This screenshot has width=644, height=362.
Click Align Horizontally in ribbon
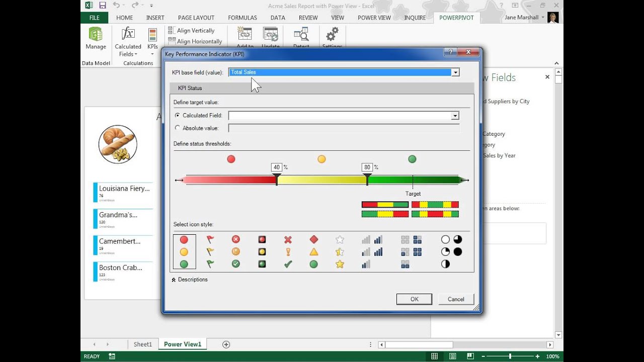coord(195,41)
